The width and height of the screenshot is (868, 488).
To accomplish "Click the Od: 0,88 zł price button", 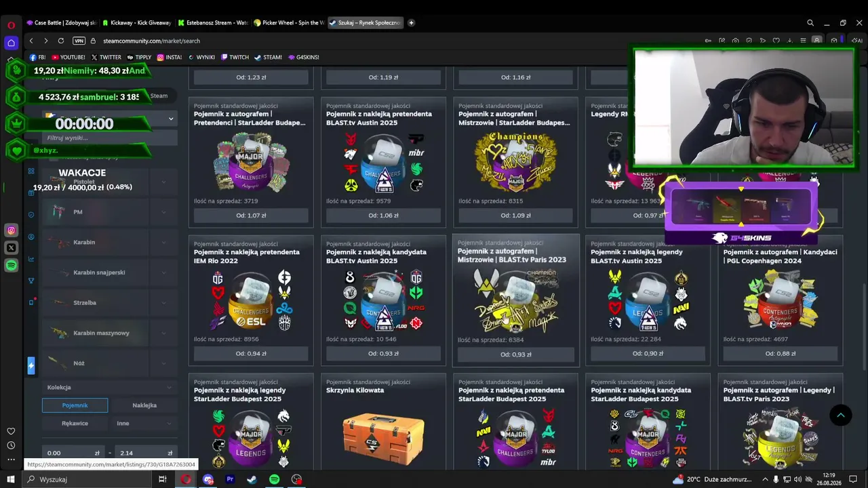I will click(x=781, y=353).
